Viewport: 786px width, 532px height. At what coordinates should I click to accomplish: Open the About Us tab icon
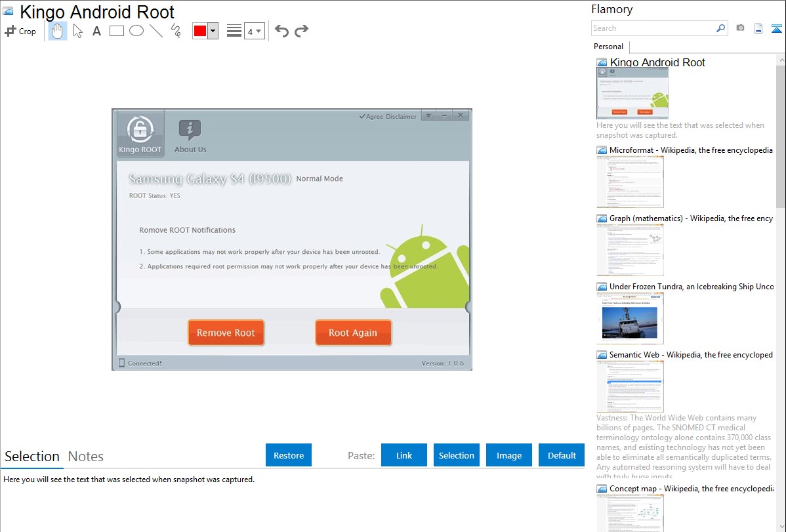(x=190, y=136)
